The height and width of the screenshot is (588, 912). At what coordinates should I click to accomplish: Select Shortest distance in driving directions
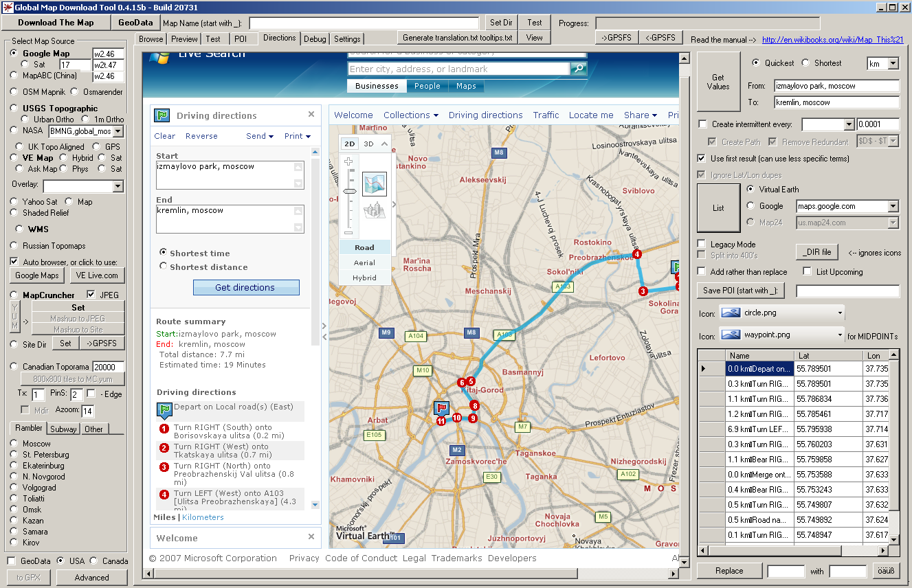pyautogui.click(x=163, y=267)
